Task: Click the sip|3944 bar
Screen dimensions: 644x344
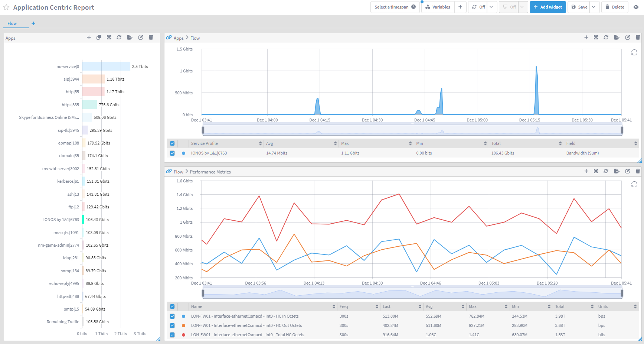Action: (94, 79)
